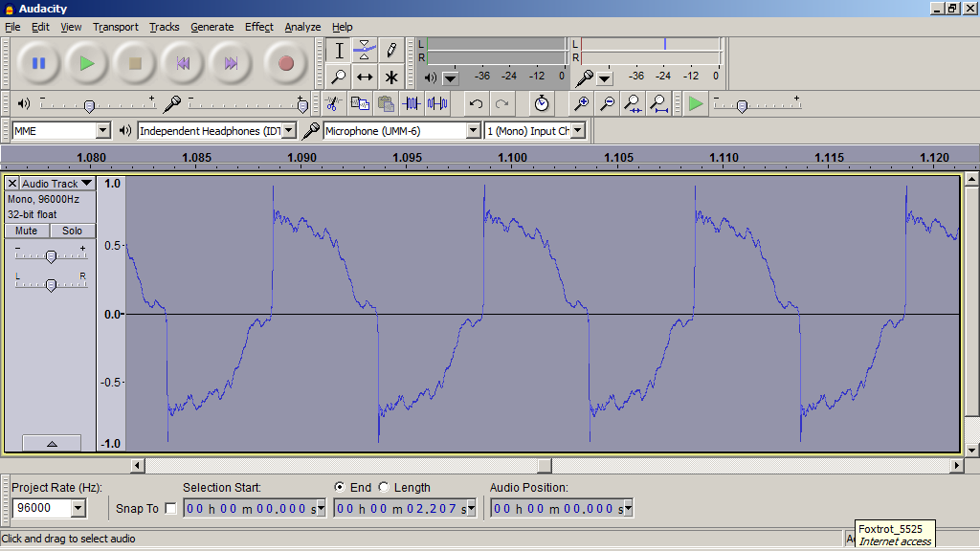The width and height of the screenshot is (980, 551).
Task: Open the Generate menu
Action: click(212, 27)
